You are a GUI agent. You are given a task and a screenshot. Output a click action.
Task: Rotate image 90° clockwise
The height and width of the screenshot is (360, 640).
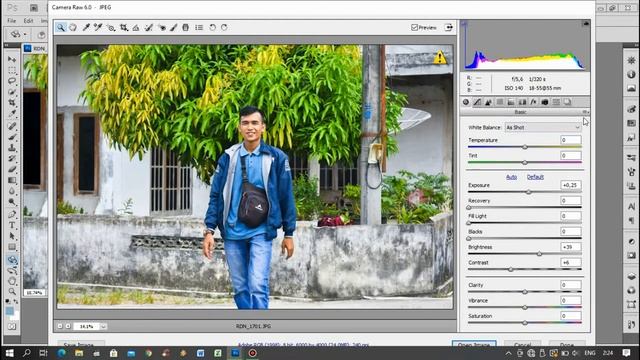tap(224, 27)
